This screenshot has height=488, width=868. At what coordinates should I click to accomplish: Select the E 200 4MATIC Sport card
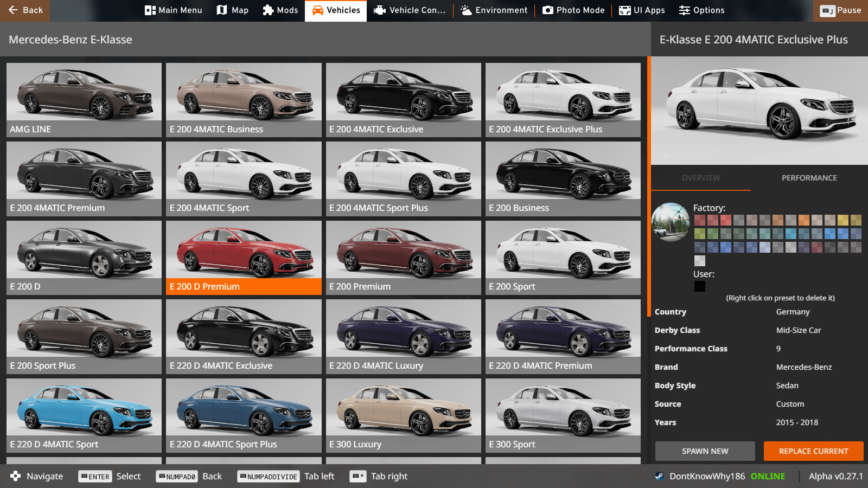pos(244,179)
